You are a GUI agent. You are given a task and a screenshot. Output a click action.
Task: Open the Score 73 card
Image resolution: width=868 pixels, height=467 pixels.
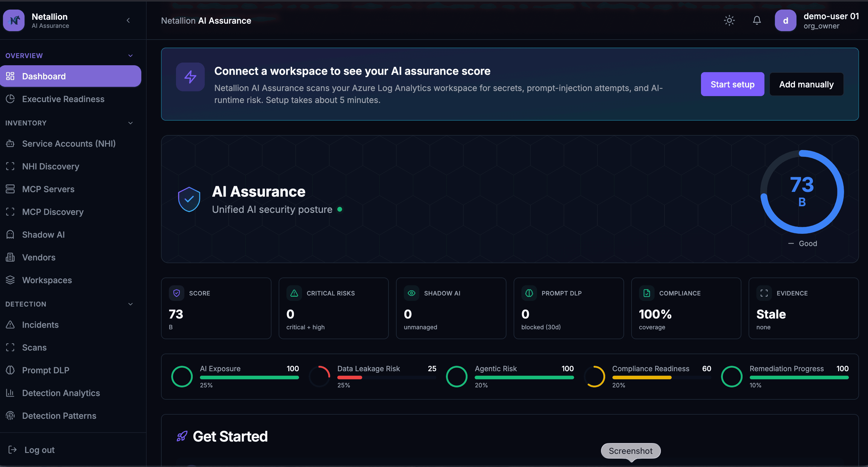pos(216,308)
